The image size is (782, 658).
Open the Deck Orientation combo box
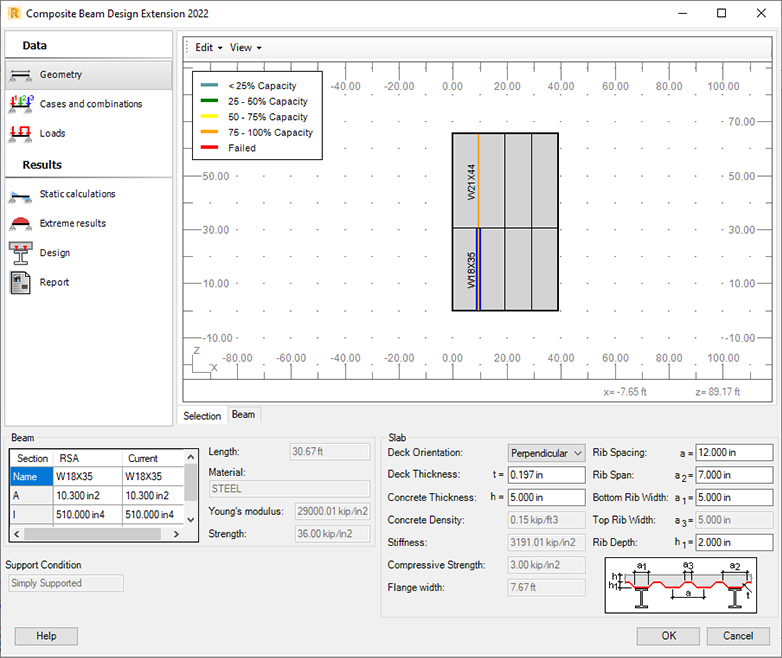[546, 453]
